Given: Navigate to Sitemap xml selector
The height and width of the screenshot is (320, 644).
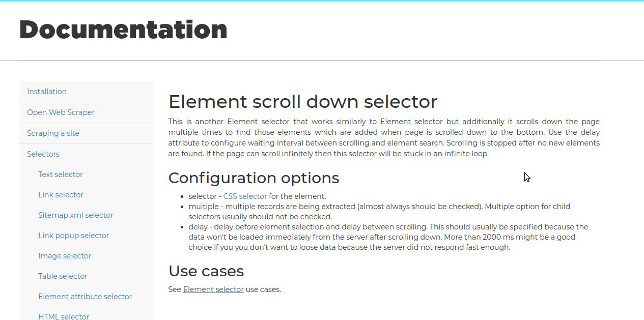Looking at the screenshot, I should pos(75,215).
